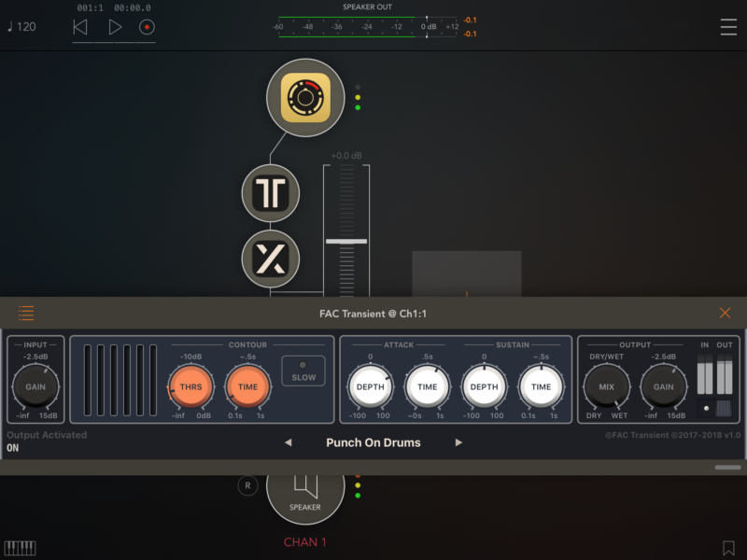Open the plugin preset list icon
This screenshot has height=560, width=747.
pos(26,314)
